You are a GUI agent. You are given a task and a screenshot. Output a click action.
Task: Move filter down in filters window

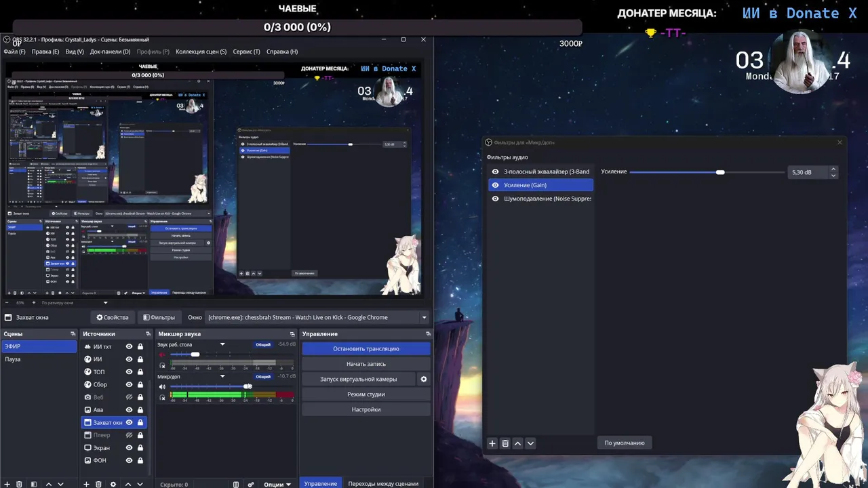tap(530, 443)
